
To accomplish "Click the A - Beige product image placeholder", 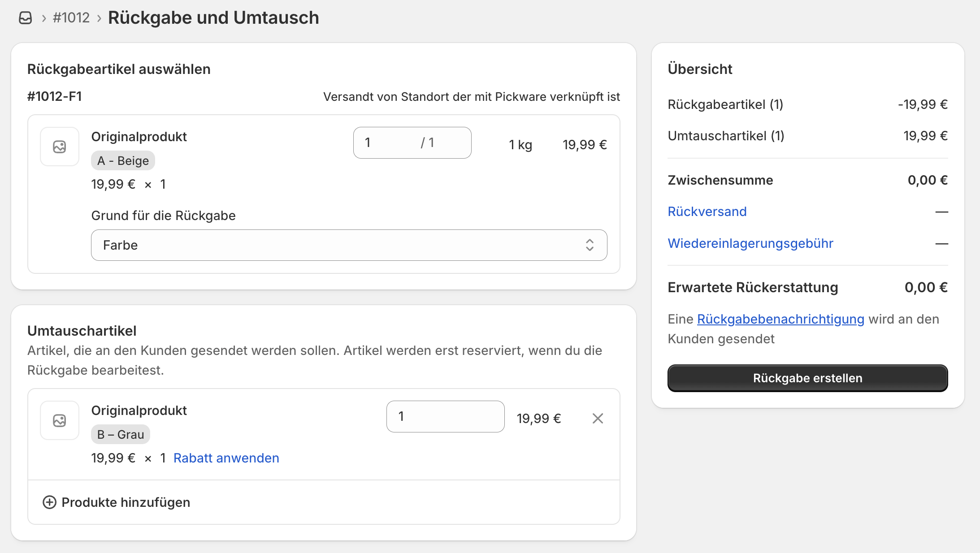I will click(x=60, y=147).
